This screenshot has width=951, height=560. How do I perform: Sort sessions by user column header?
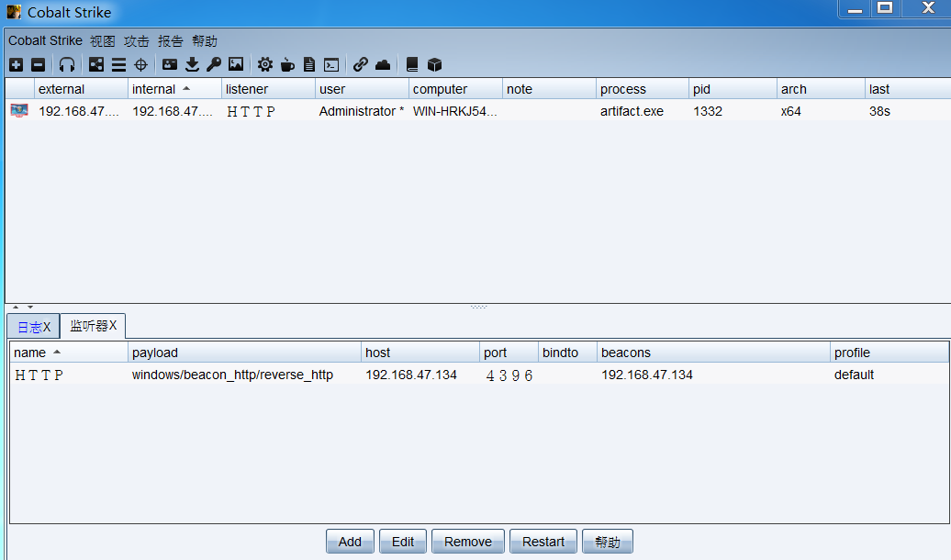point(362,89)
